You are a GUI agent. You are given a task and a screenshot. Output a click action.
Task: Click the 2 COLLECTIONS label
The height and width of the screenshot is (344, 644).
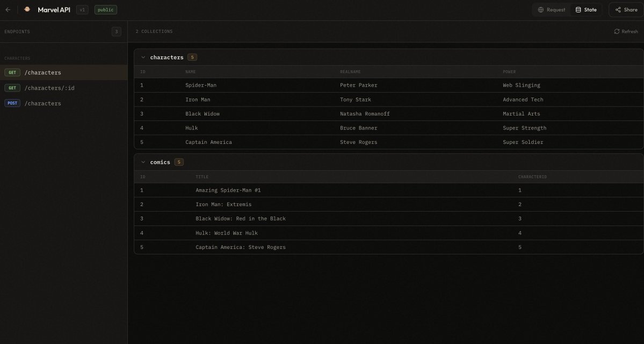[x=154, y=32]
